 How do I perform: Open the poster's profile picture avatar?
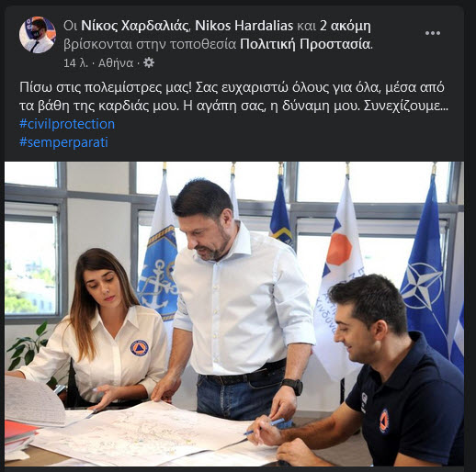coord(38,35)
